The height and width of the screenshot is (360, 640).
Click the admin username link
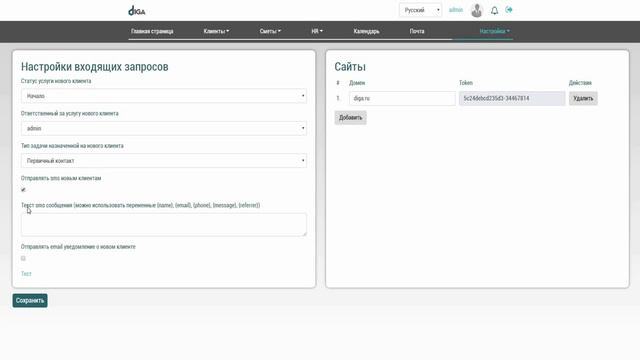tap(456, 10)
